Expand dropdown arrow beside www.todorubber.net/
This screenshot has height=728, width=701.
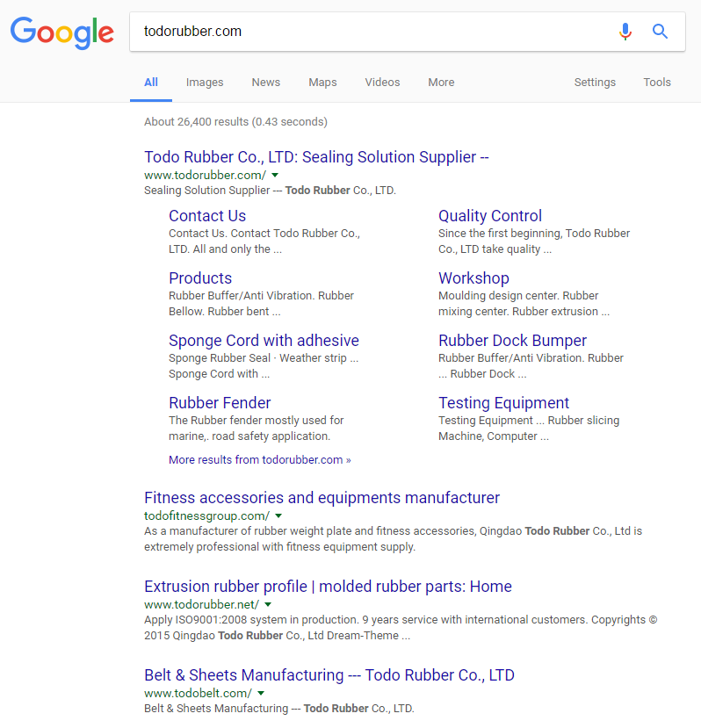click(x=268, y=604)
